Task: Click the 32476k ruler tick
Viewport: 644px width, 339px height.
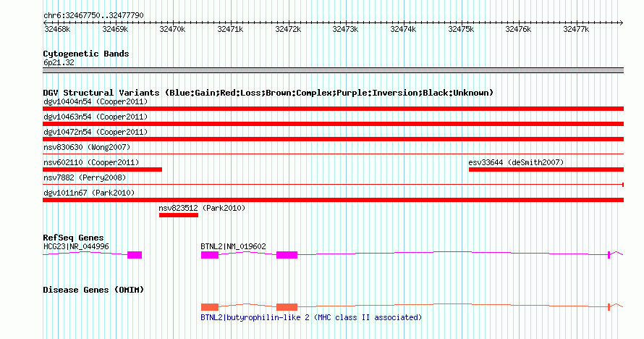Action: (x=518, y=29)
